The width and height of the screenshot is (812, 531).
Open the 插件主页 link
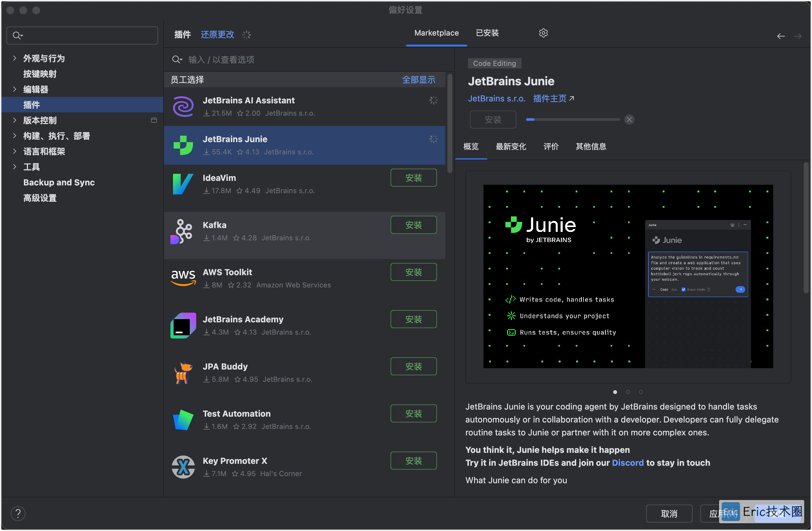[550, 98]
